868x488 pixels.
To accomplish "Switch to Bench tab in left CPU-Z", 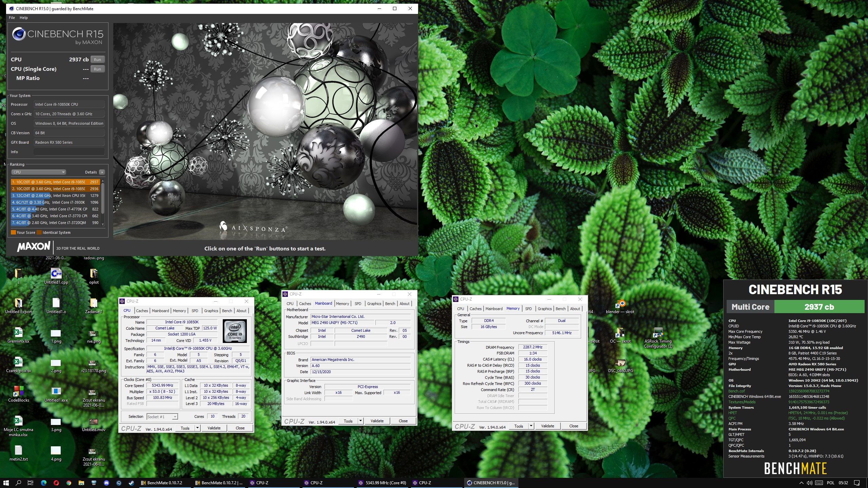I will (x=227, y=311).
